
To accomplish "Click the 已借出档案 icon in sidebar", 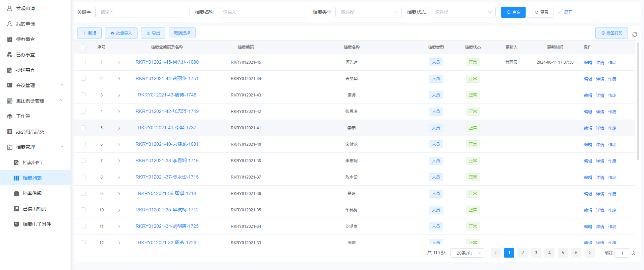I will click(16, 209).
